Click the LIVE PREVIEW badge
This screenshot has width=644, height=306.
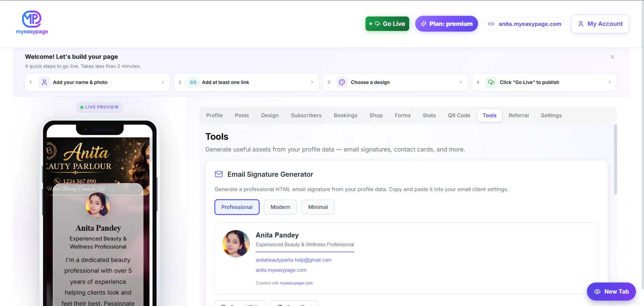(100, 107)
